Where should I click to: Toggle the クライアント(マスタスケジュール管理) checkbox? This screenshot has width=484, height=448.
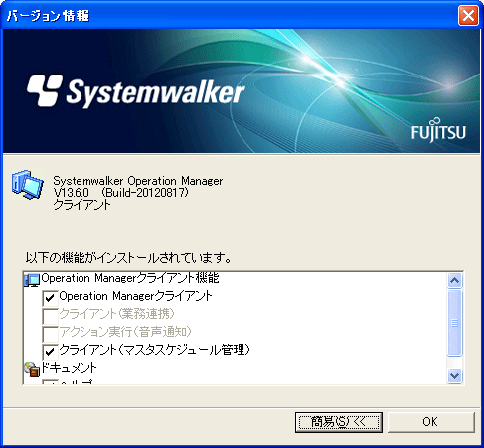click(x=50, y=352)
